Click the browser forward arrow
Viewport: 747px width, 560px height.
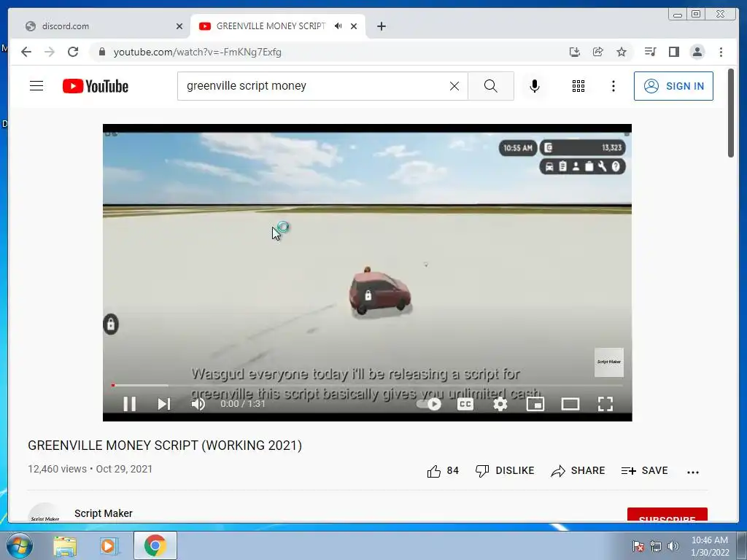pos(50,52)
